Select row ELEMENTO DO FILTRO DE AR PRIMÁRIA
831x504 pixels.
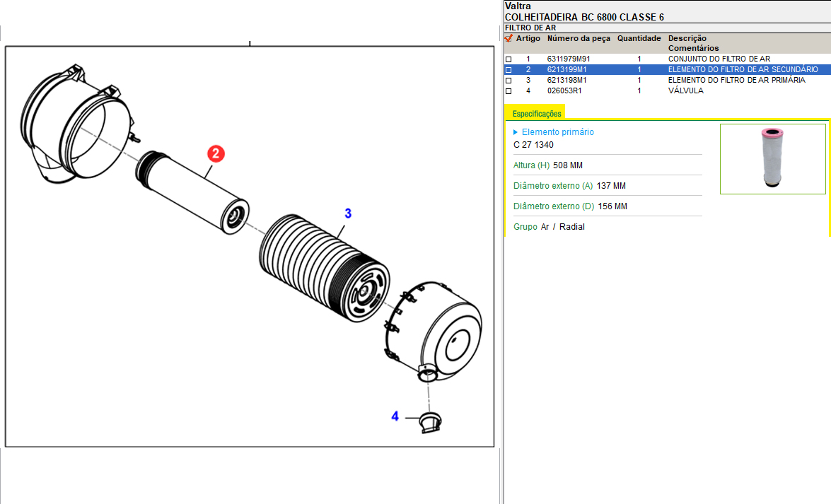(736, 81)
